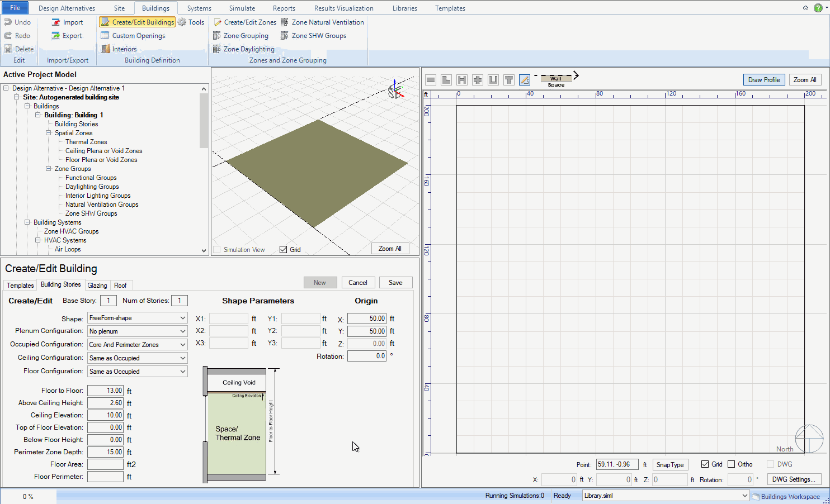Click Zoom All in the 3D view
This screenshot has width=830, height=504.
[390, 249]
